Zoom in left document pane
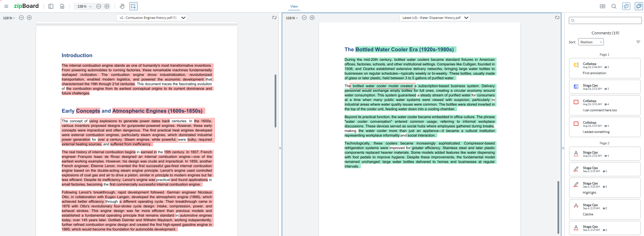644x236 pixels. 29,18
